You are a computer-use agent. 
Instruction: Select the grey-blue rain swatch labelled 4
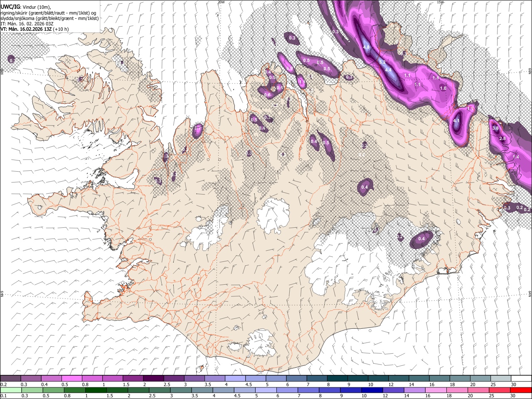[x=223, y=390]
